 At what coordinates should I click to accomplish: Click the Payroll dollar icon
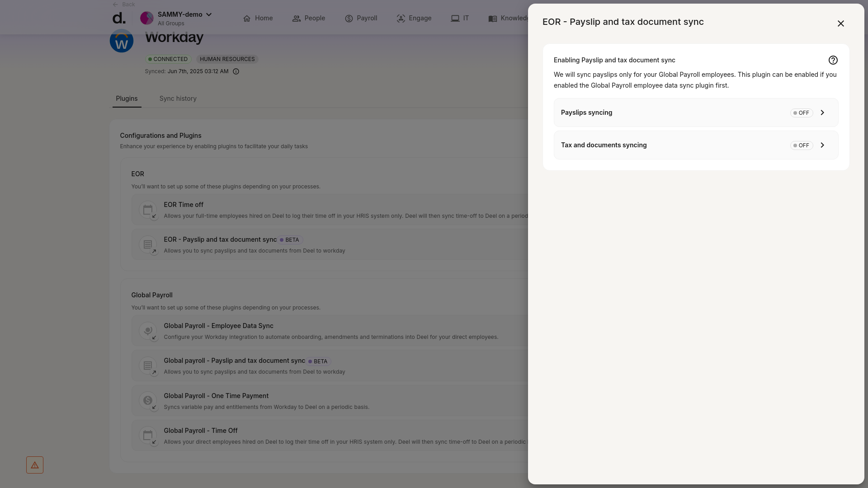click(x=349, y=19)
